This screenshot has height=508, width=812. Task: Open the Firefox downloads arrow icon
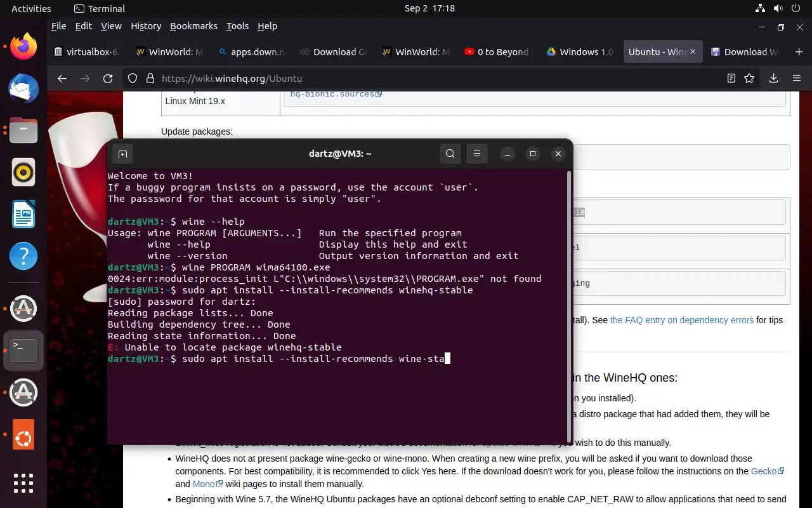pyautogui.click(x=773, y=78)
